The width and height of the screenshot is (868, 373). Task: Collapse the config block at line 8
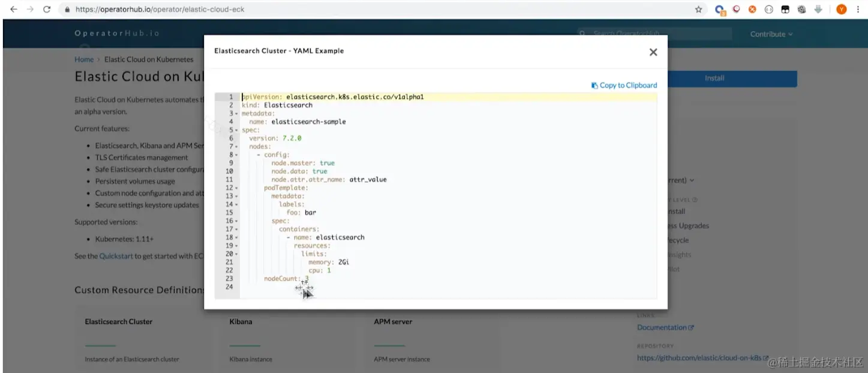coord(236,155)
